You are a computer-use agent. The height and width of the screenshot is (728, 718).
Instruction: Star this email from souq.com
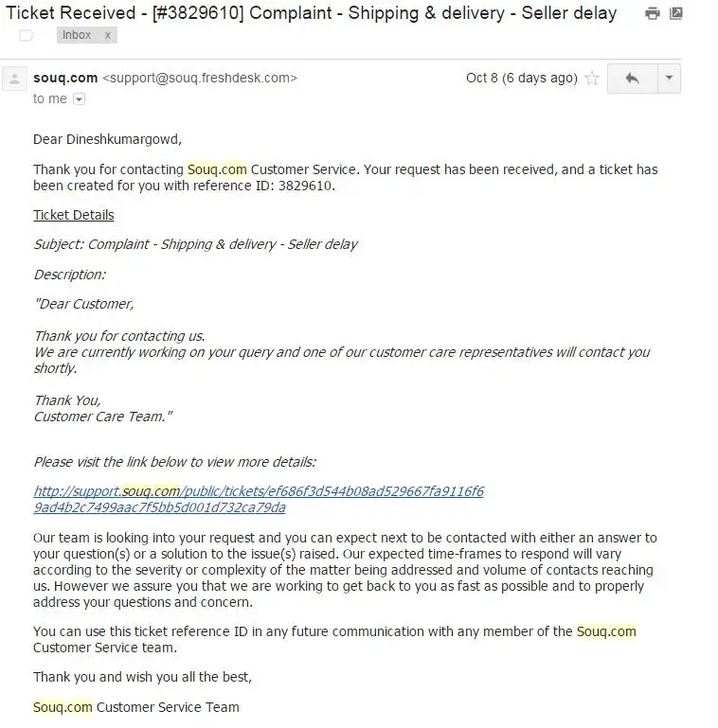point(592,79)
